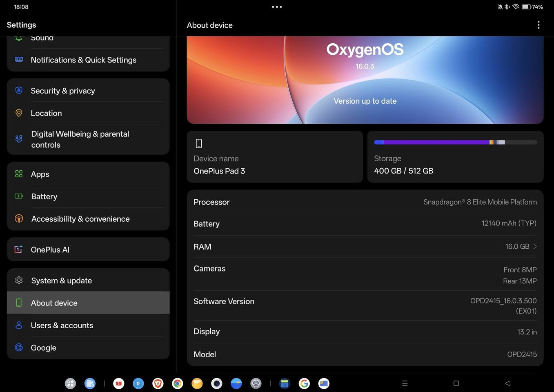554x392 pixels.
Task: Open Battery via its green battery icon
Action: coord(19,196)
